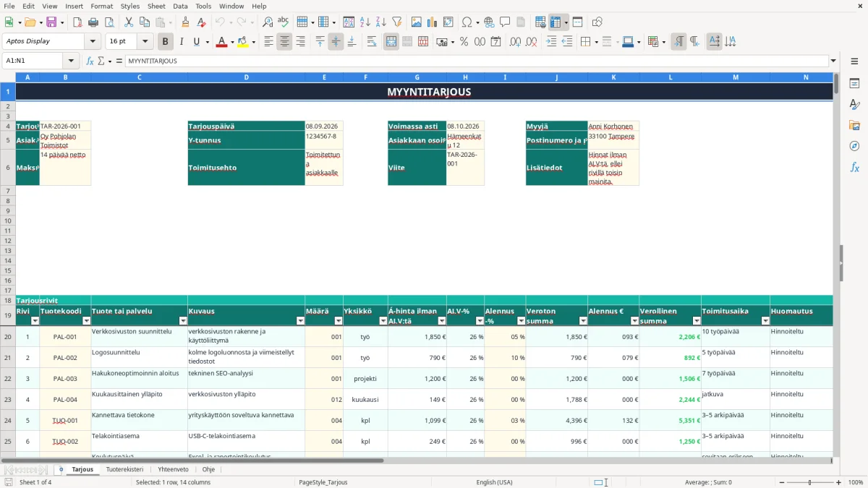Click the Copy icon in the toolbar
The height and width of the screenshot is (488, 868).
(x=145, y=22)
